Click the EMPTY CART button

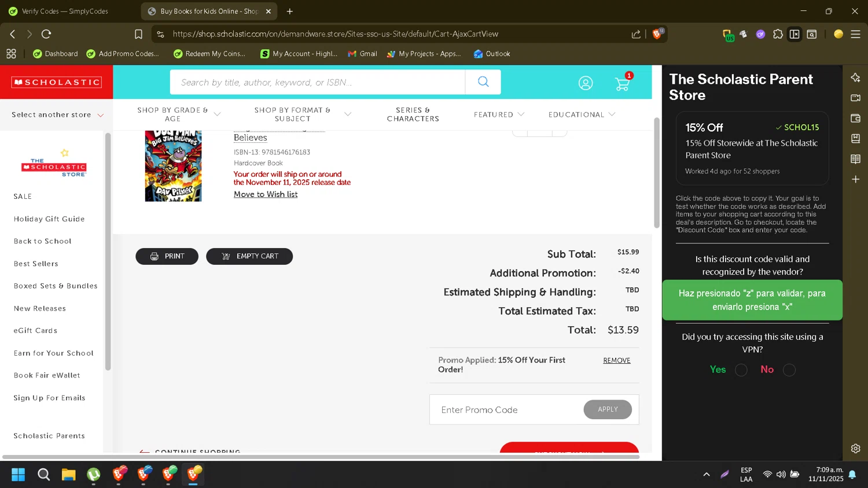click(249, 256)
